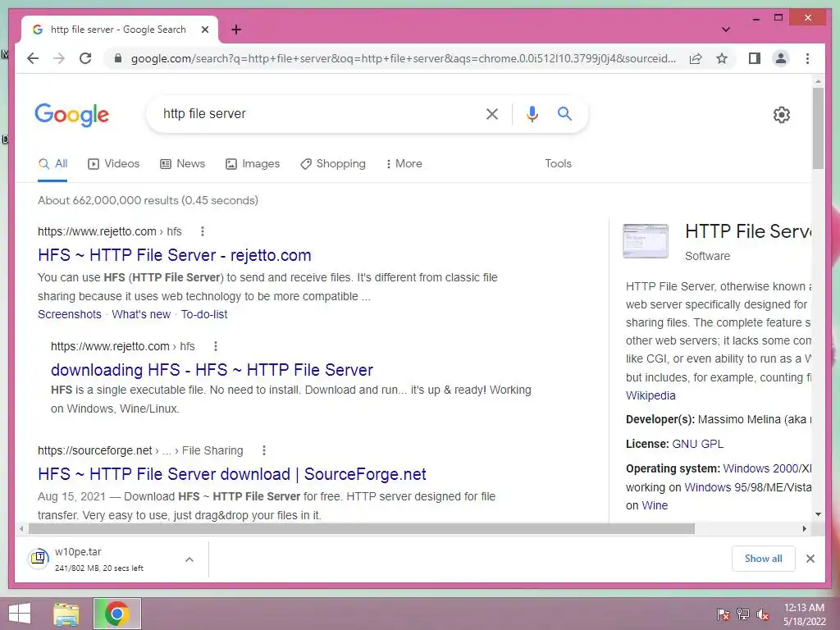Open options for sourceforge.net result
The height and width of the screenshot is (630, 840).
point(263,450)
